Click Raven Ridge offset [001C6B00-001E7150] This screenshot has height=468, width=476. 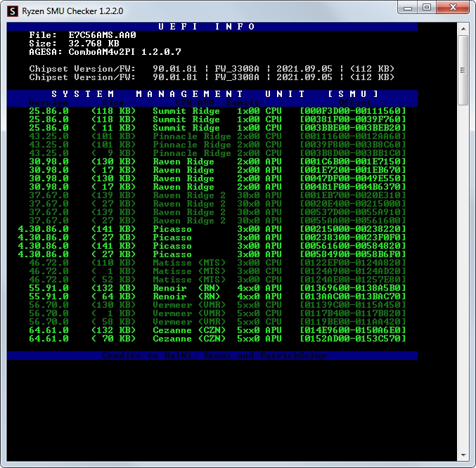(x=353, y=162)
